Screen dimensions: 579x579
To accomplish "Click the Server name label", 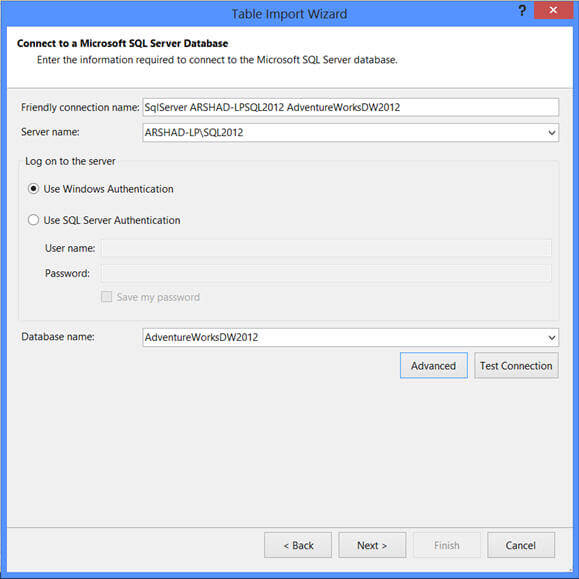I will [50, 132].
